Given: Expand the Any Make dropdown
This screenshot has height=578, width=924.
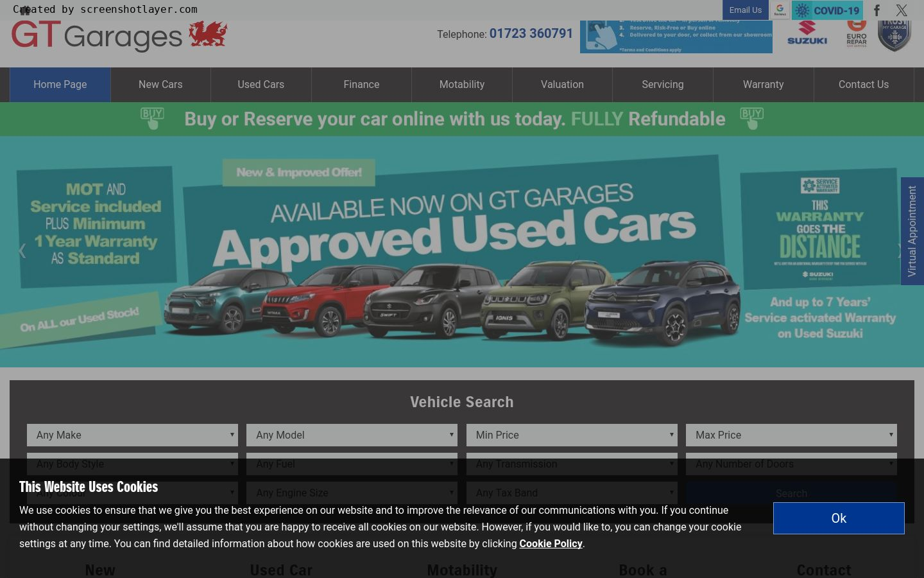Looking at the screenshot, I should click(x=132, y=435).
